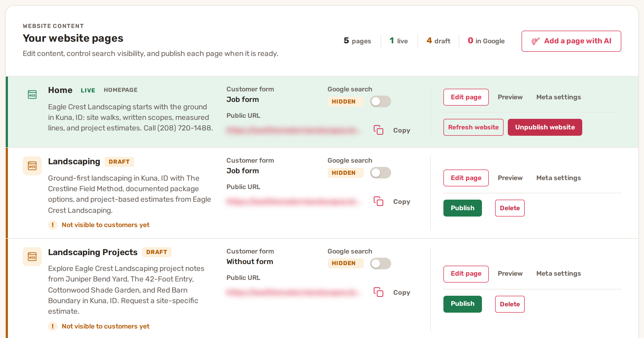Open Meta settings for Landscaping page

pos(558,178)
